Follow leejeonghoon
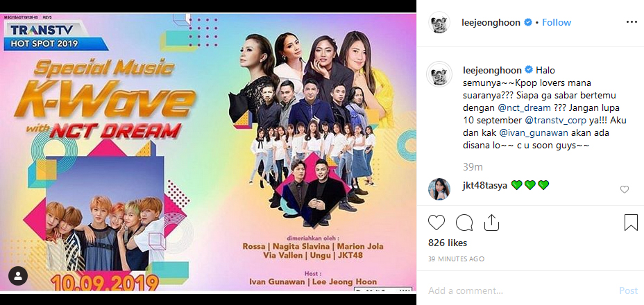The image size is (644, 305). pyautogui.click(x=556, y=22)
